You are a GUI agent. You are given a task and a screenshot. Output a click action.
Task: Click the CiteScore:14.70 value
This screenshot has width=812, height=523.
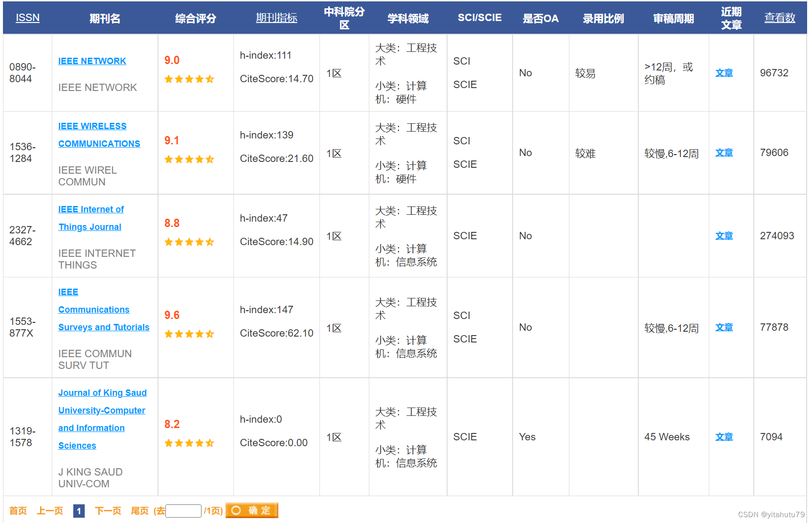(276, 79)
